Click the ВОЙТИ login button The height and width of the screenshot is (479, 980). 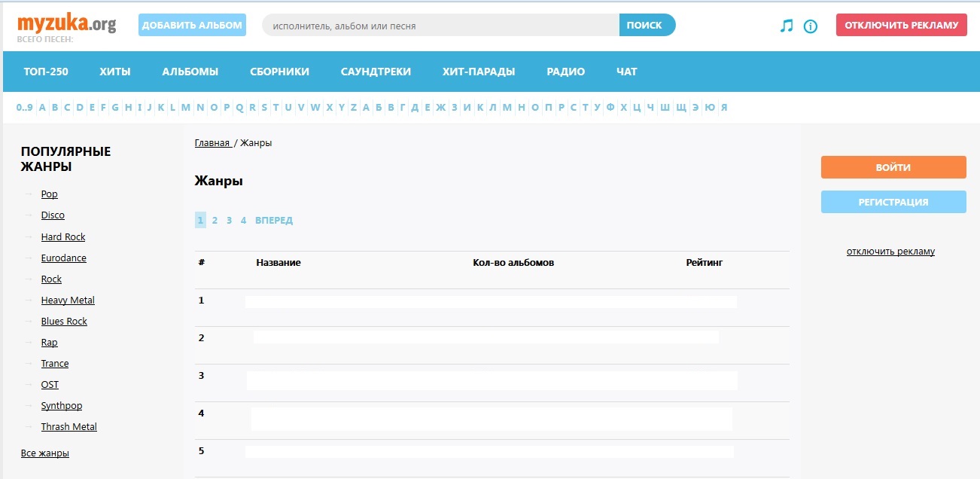pos(893,167)
